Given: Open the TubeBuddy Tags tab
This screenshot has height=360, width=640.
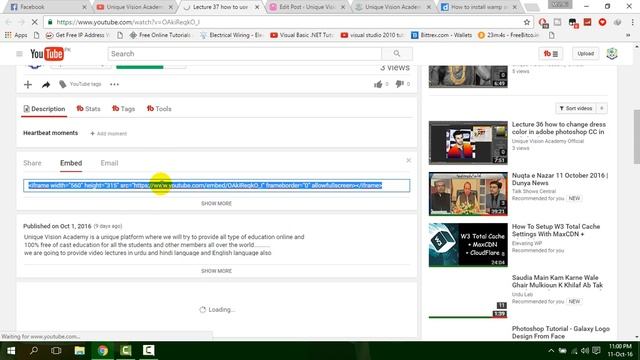Looking at the screenshot, I should tap(124, 109).
